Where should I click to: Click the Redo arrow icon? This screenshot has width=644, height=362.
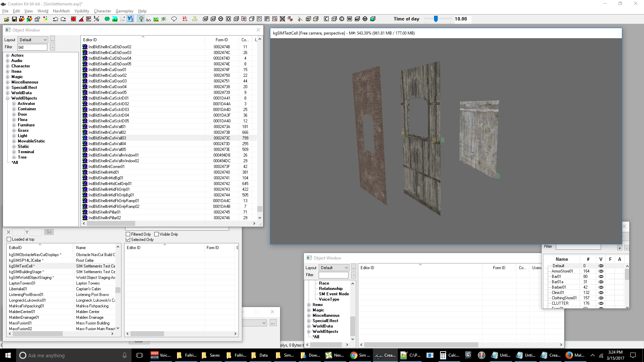pos(63,19)
